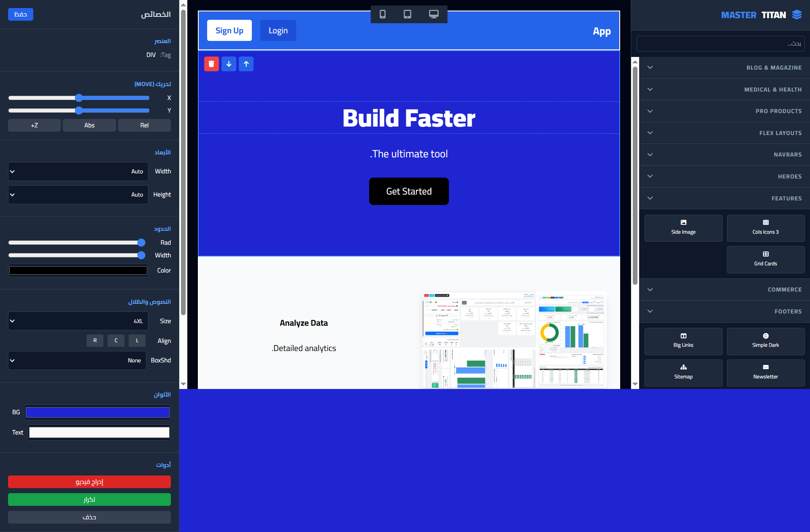Open the Width dimension dropdown

coord(78,172)
